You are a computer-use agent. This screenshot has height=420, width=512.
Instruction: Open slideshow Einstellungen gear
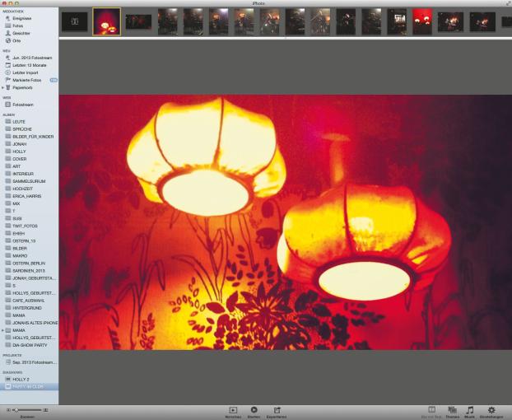click(x=491, y=409)
